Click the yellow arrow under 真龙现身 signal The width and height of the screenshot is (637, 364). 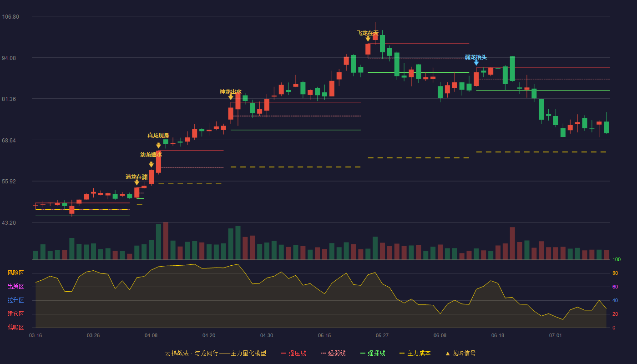coord(158,145)
